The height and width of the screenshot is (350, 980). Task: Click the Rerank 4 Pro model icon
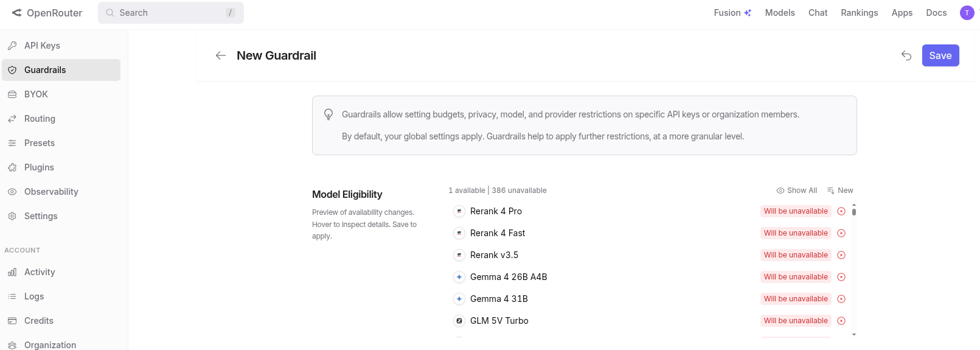coord(459,211)
